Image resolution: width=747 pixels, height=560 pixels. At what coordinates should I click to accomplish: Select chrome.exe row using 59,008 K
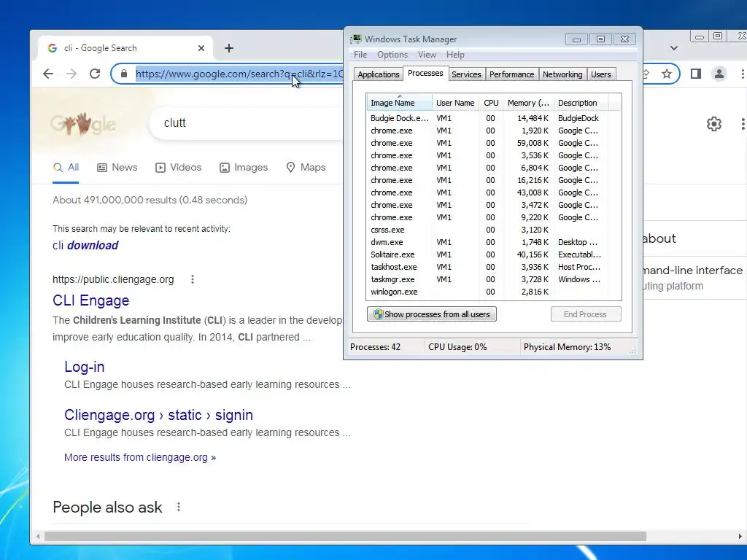488,143
